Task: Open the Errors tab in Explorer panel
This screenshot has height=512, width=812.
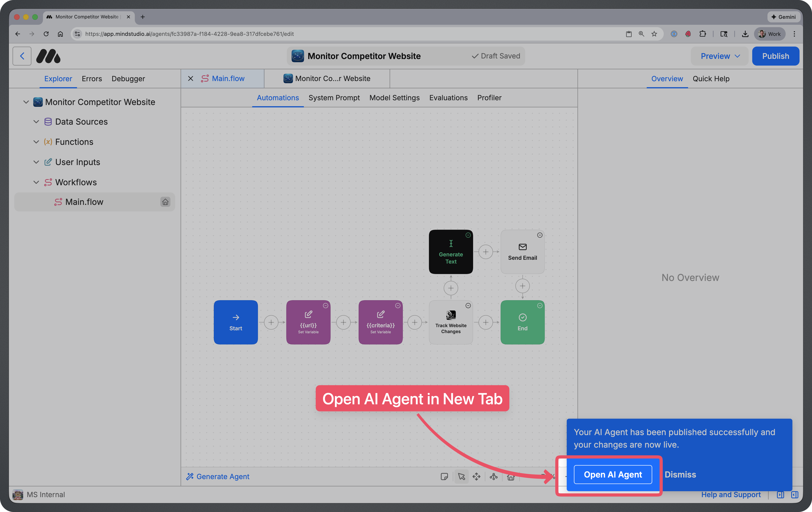Action: coord(92,79)
